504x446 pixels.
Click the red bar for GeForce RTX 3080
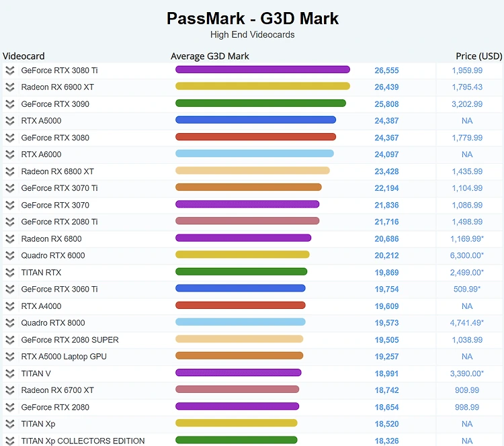click(255, 137)
